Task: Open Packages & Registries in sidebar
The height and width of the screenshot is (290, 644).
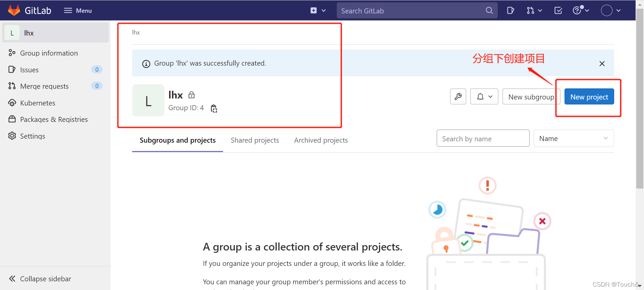Action: [x=55, y=119]
